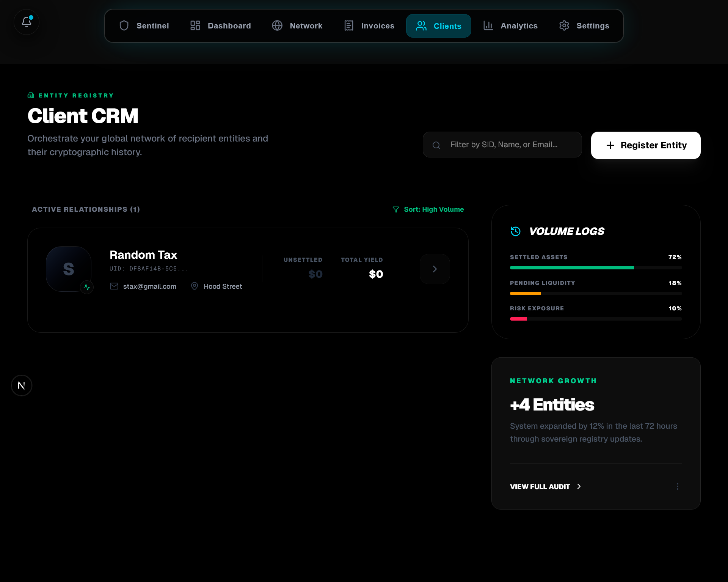Click the Volume Logs history icon

click(515, 231)
